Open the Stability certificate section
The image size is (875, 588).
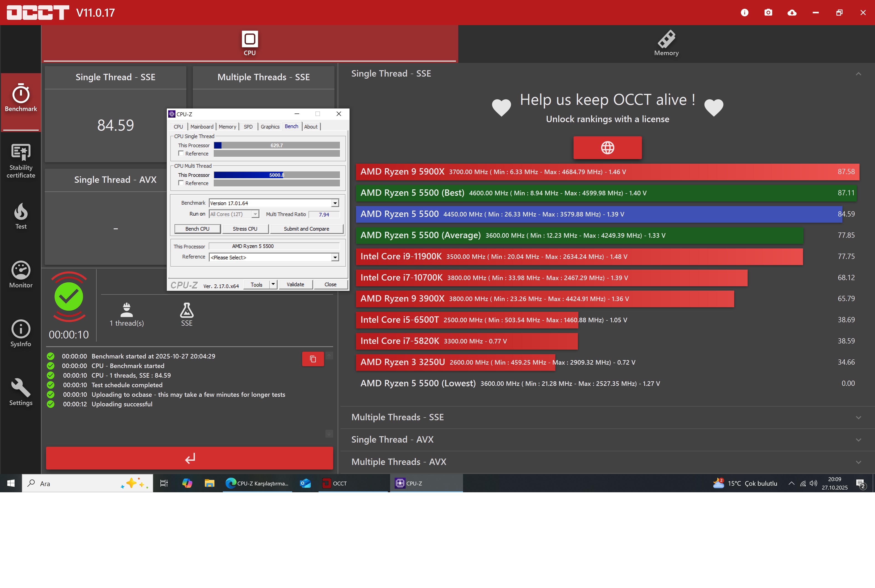coord(21,160)
